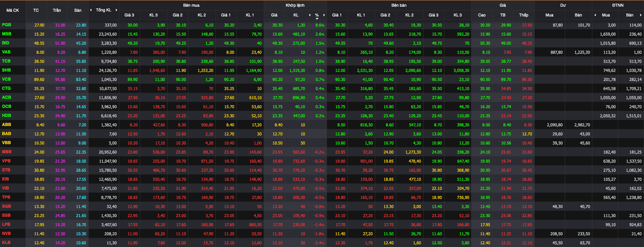The width and height of the screenshot is (644, 247).
Task: Click BID reference price 48.55
Action: tap(39, 43)
